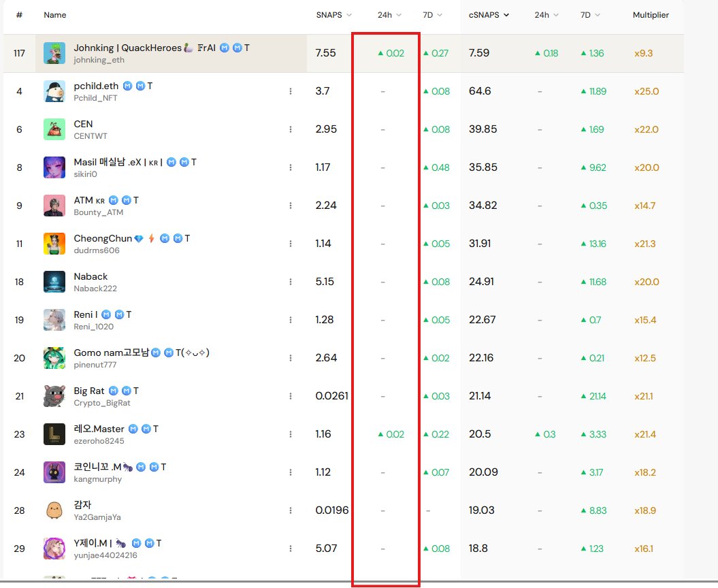Viewport: 718px width, 588px height.
Task: Click the handle Ya2GamjaYa
Action: click(x=97, y=517)
